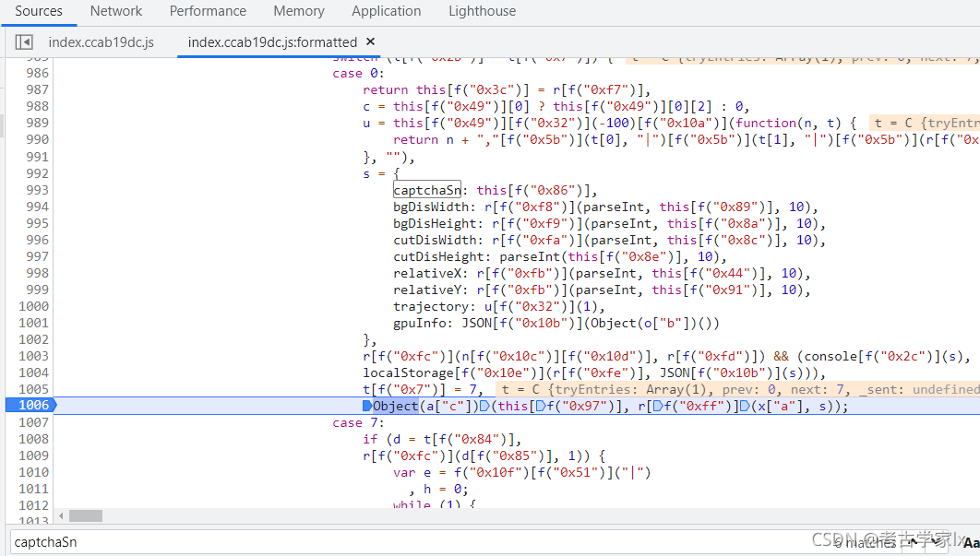Toggle the file navigator sidebar icon
The width and height of the screenshot is (980, 556).
point(24,41)
